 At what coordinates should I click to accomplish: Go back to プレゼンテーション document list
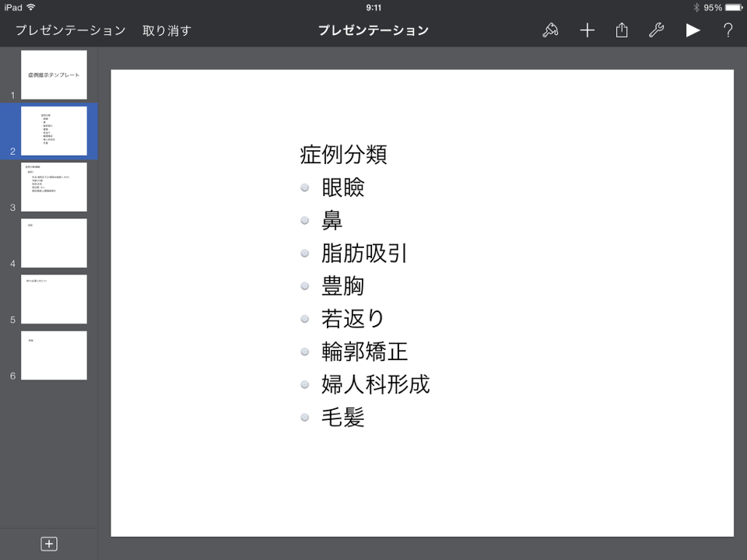pyautogui.click(x=71, y=30)
